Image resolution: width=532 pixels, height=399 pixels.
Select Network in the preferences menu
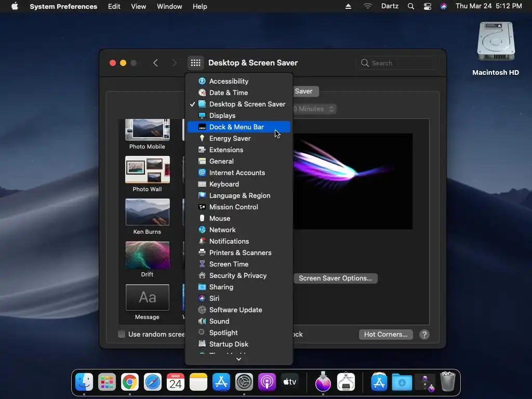tap(239, 230)
